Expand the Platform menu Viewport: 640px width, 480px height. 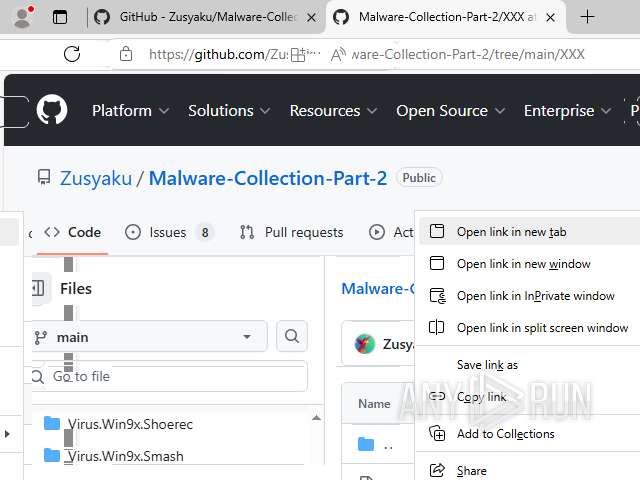point(131,111)
